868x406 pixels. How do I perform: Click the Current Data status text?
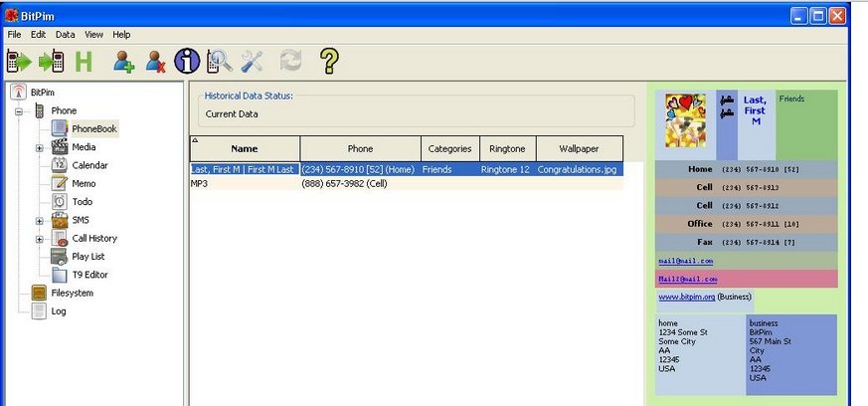coord(232,114)
